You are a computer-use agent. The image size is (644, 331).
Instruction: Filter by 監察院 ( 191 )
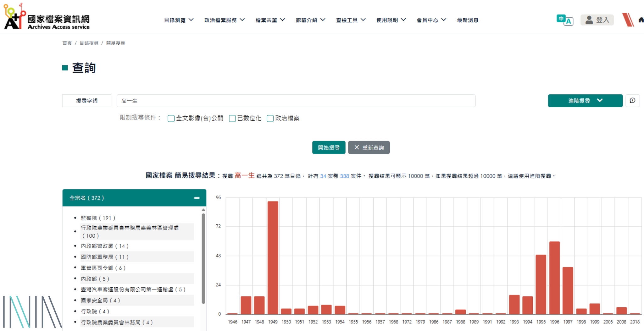[98, 218]
